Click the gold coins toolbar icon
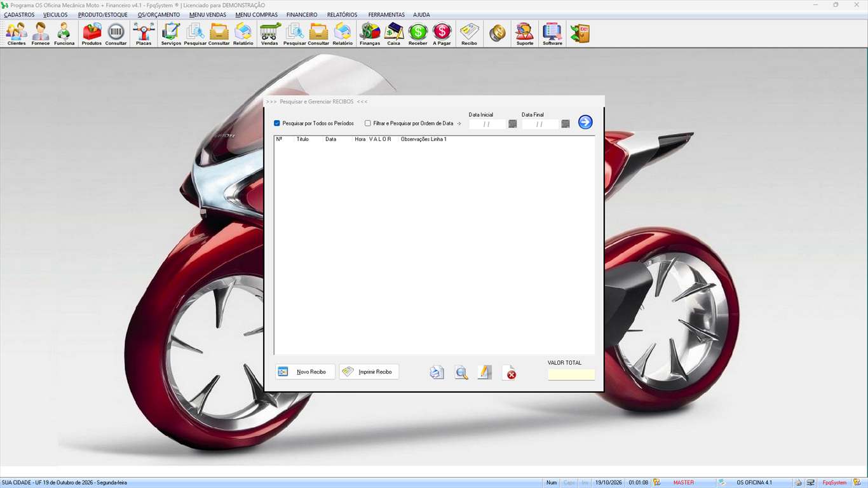The image size is (868, 488). pyautogui.click(x=498, y=34)
